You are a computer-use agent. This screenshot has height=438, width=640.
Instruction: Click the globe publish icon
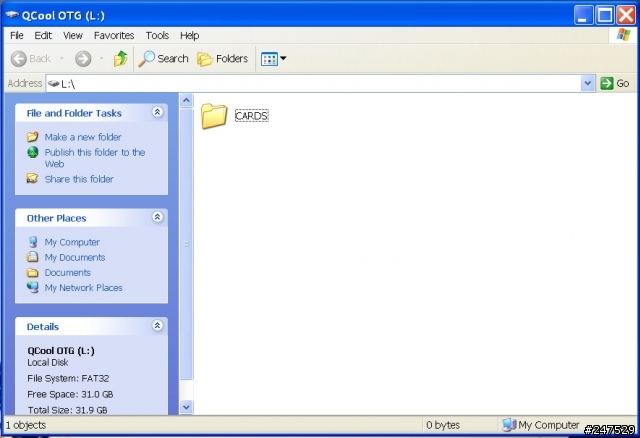pos(33,152)
